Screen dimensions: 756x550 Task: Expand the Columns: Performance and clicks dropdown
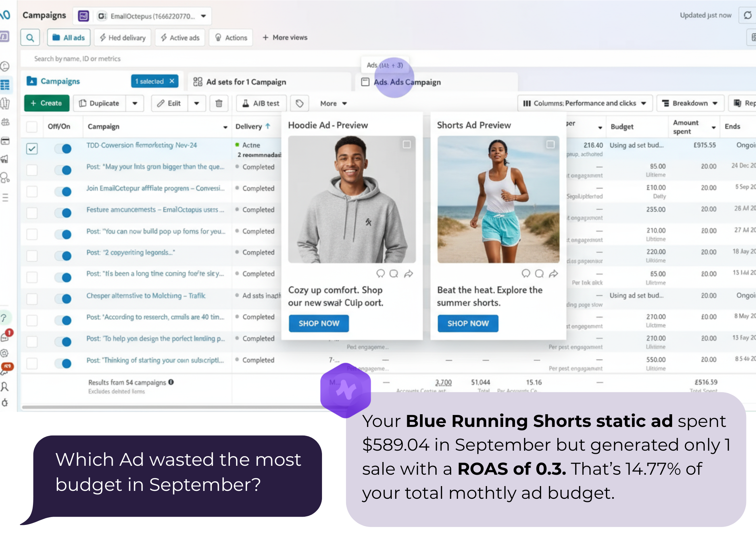[x=585, y=103]
